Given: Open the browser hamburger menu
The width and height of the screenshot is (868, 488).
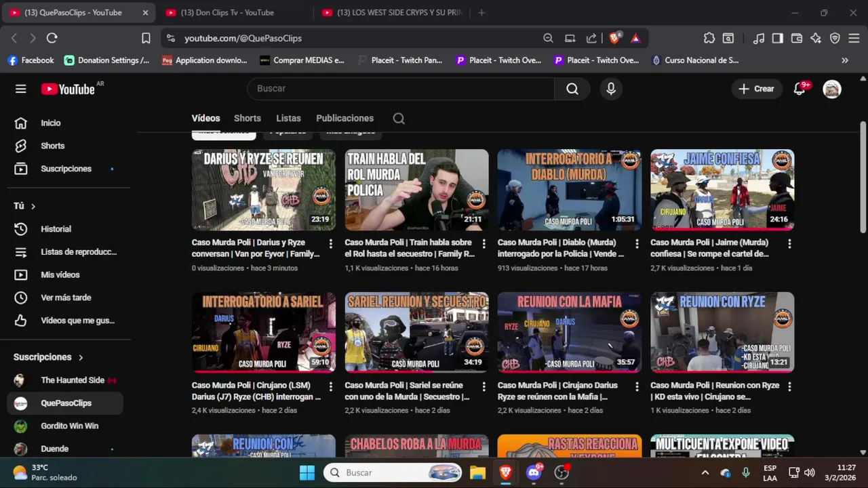Looking at the screenshot, I should [854, 39].
